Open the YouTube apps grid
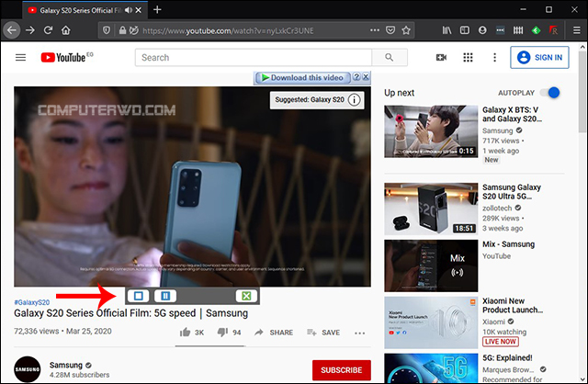588x384 pixels. 468,57
